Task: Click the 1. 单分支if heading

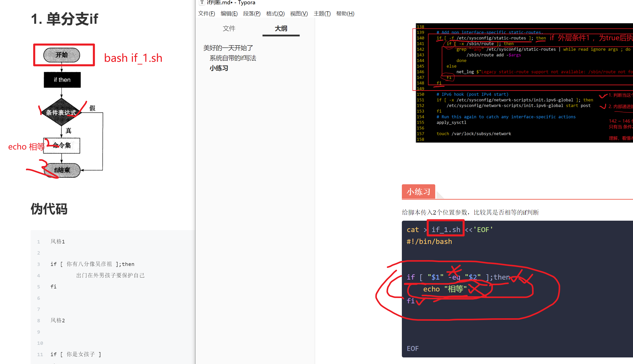Action: 64,19
